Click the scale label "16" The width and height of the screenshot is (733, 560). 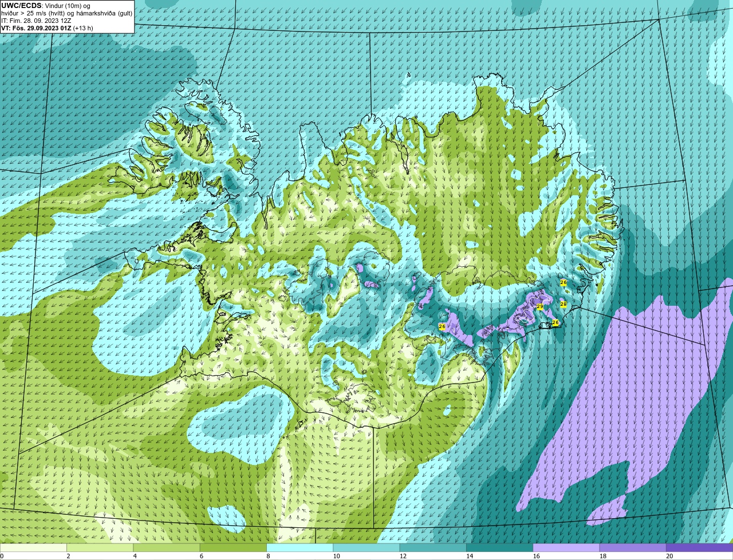536,556
